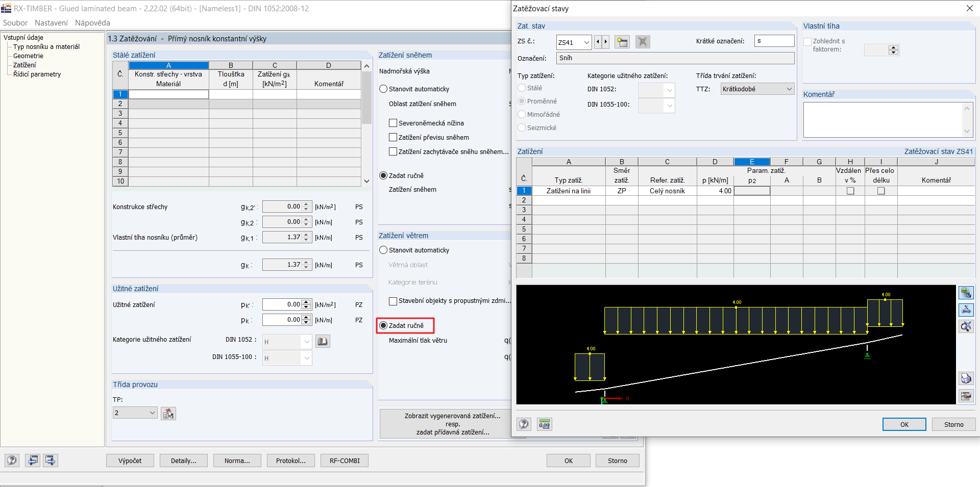Increase the Užitné zatížení p k [kN/m²] spinner
Viewport: 980px width, 487px height.
306,302
